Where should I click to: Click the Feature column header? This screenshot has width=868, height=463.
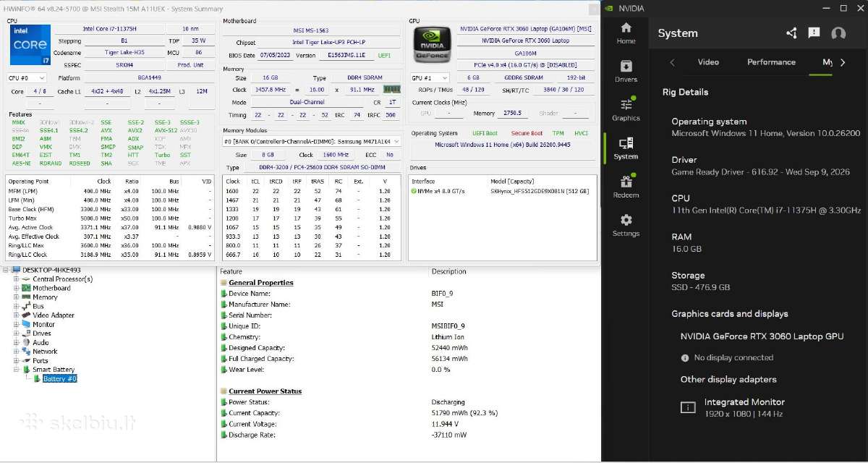[x=231, y=271]
